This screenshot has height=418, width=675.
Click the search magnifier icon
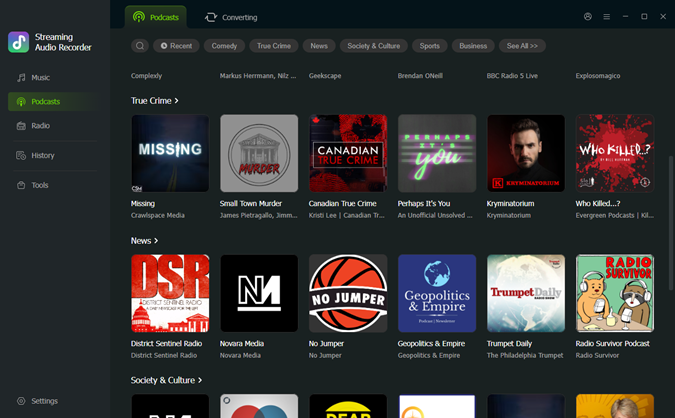point(140,46)
